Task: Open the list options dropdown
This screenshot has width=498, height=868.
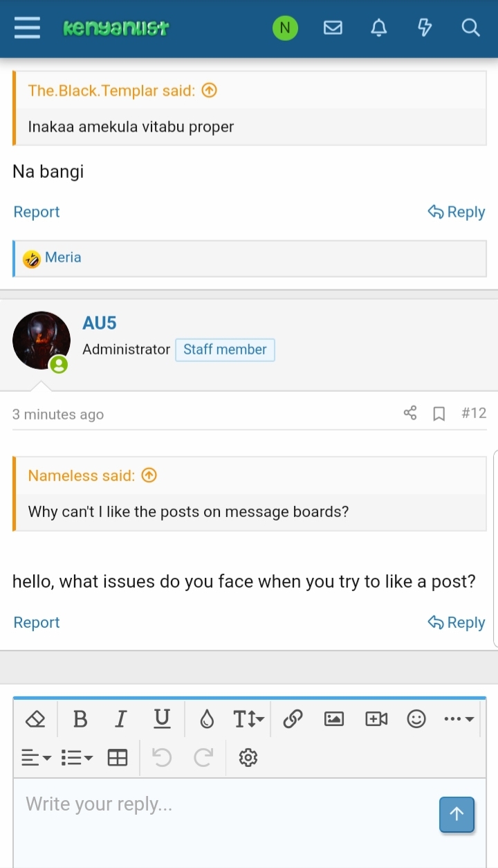Action: (77, 758)
